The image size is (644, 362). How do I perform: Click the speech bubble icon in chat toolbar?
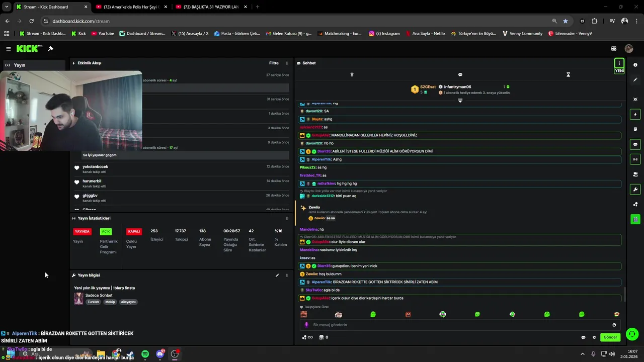[460, 74]
